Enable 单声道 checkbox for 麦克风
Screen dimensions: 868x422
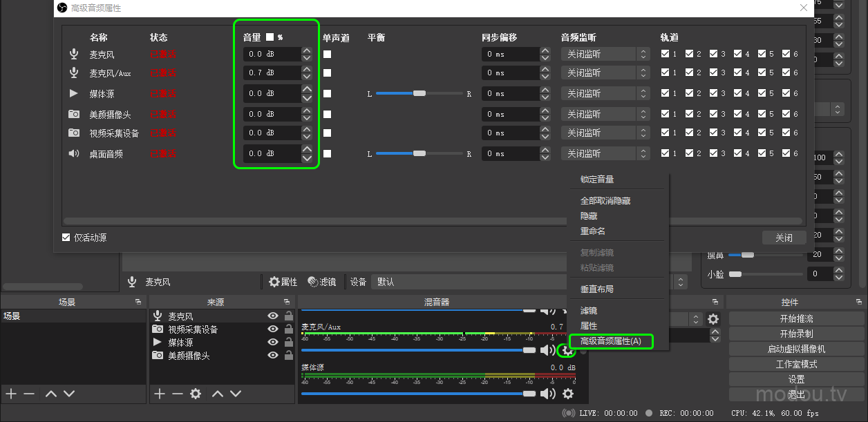[326, 54]
